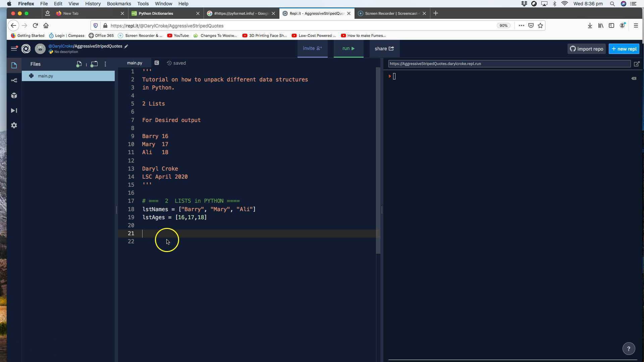Open saved history via the clock icon
The height and width of the screenshot is (362, 644).
click(x=169, y=63)
